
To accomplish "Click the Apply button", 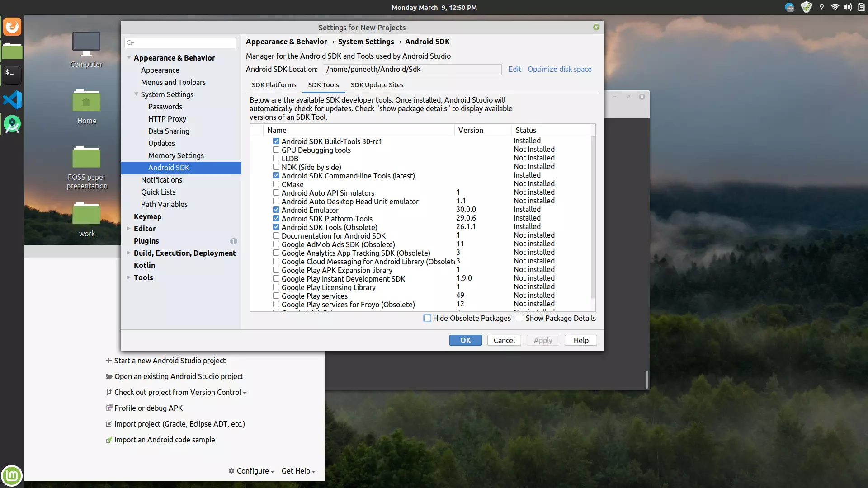I will click(543, 340).
